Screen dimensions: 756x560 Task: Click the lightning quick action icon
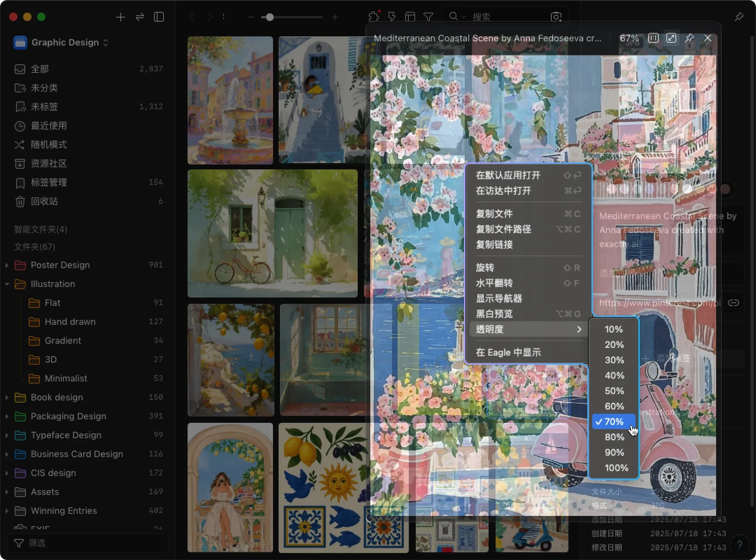[x=392, y=17]
